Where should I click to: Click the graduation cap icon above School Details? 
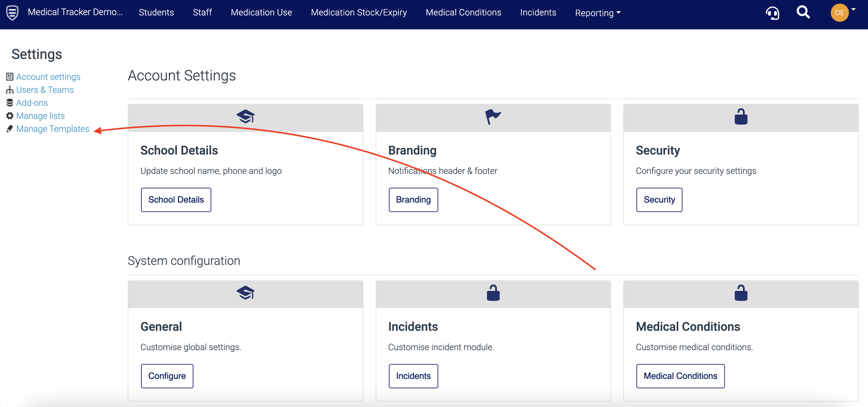(245, 116)
